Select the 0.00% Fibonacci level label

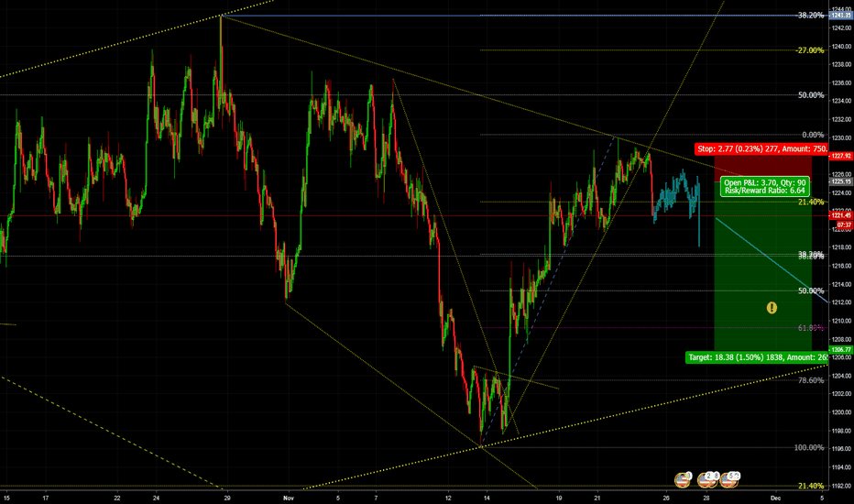tap(813, 135)
